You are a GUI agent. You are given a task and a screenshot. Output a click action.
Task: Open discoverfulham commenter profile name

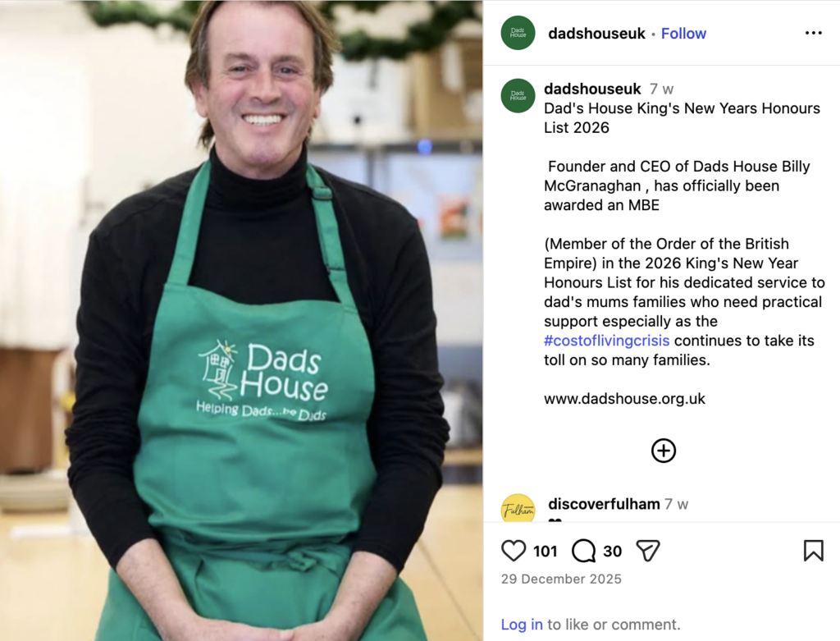click(604, 504)
